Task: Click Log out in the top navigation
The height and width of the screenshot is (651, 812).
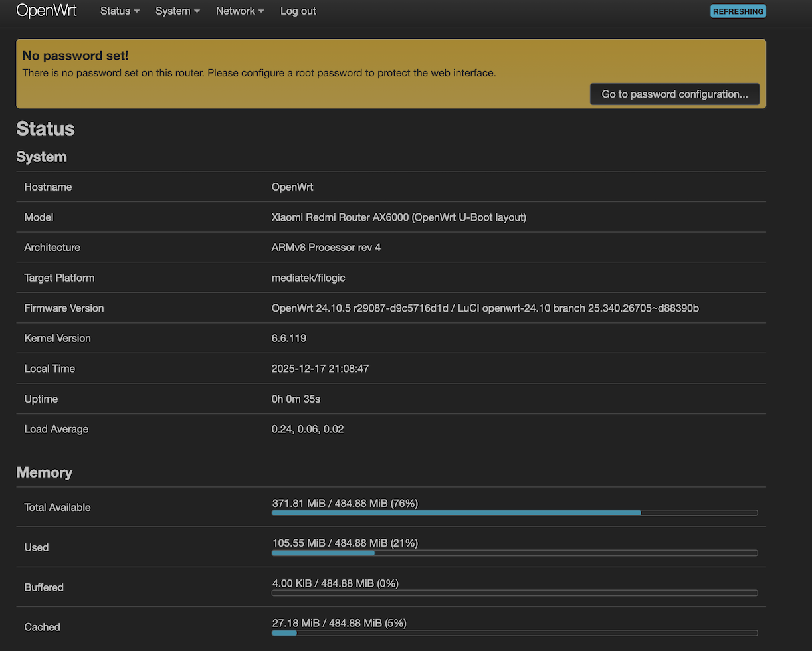Action: pyautogui.click(x=298, y=11)
